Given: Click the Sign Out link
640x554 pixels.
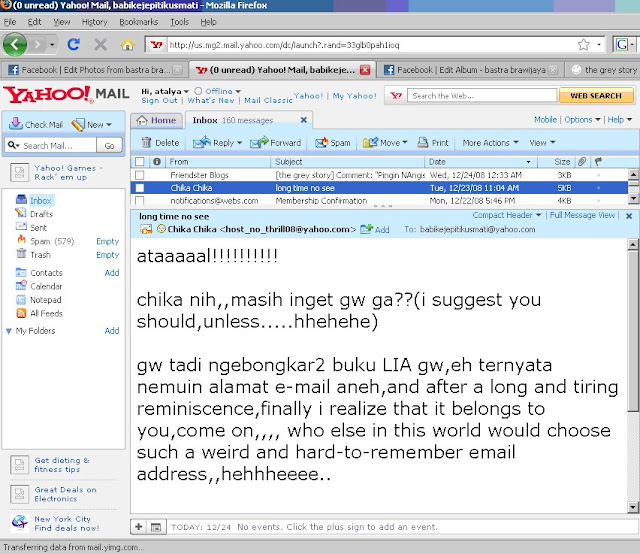Looking at the screenshot, I should click(x=159, y=100).
